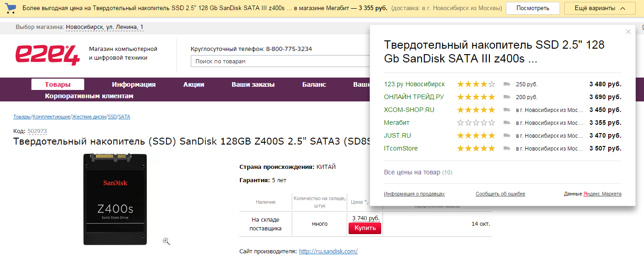Open breadcrumb link SSD
This screenshot has width=644, height=257.
tap(112, 117)
